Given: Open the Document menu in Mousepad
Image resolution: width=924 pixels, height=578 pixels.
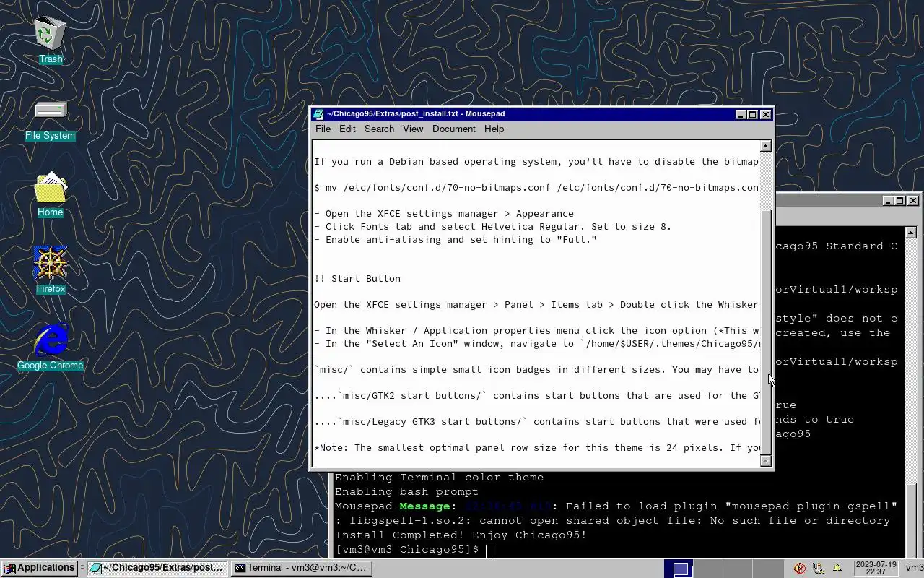Looking at the screenshot, I should pos(453,129).
